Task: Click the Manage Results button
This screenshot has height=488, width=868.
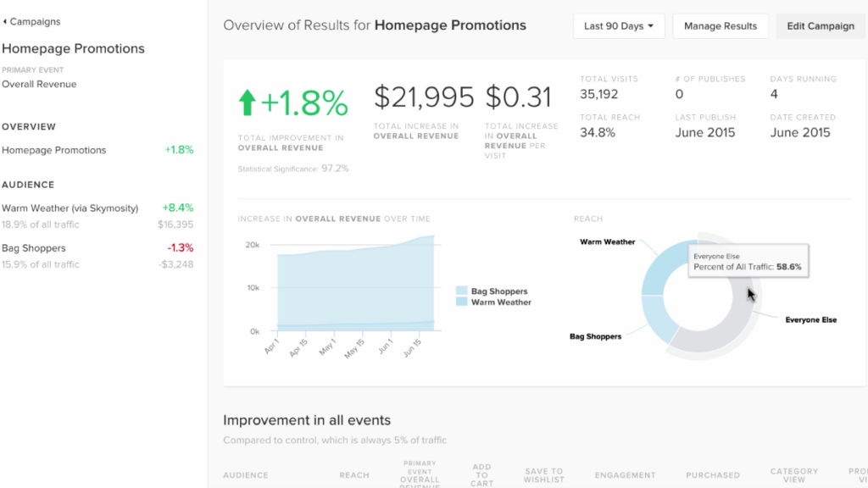Action: pyautogui.click(x=720, y=26)
